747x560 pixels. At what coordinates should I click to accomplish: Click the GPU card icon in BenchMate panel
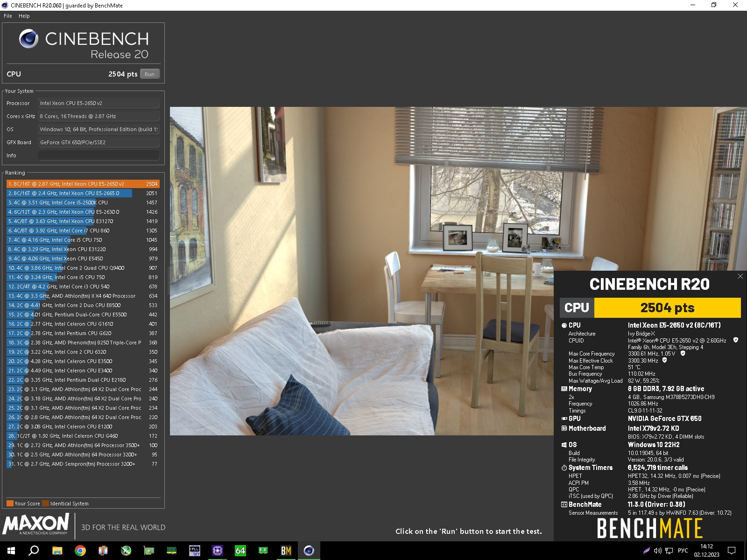564,419
